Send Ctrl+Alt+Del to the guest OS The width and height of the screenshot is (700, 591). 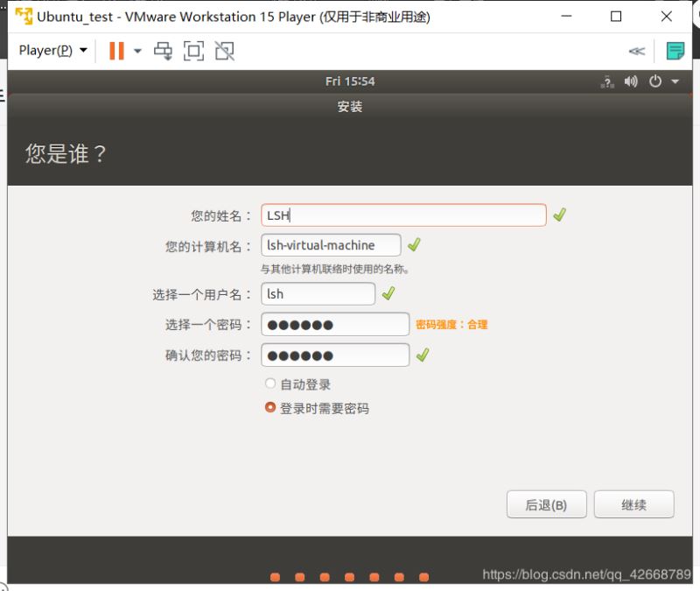click(162, 50)
